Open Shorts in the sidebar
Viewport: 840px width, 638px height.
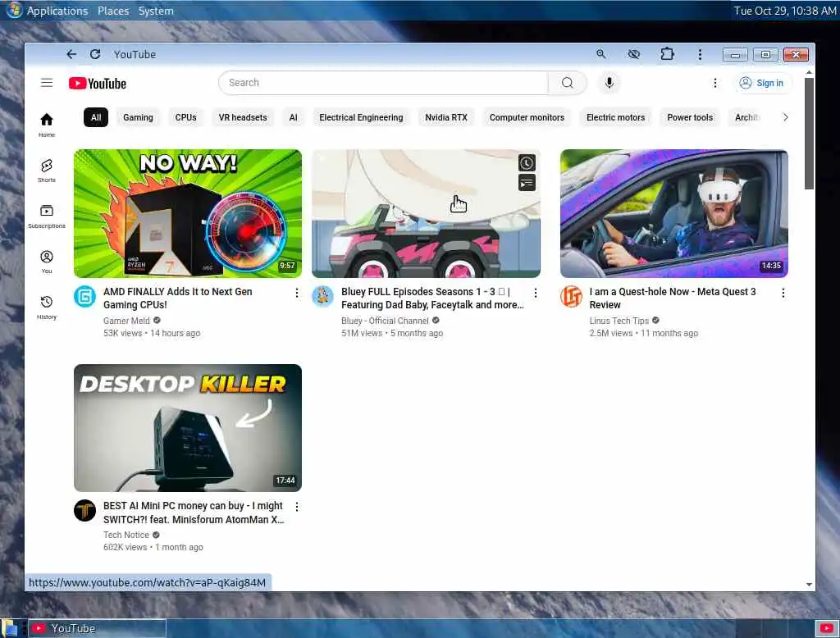[x=47, y=171]
